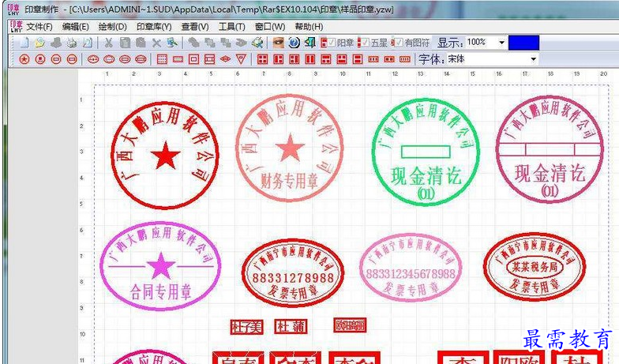Viewport: 619px width, 364px height.
Task: Insert two-vertical-bar square seal template
Action: tap(309, 60)
